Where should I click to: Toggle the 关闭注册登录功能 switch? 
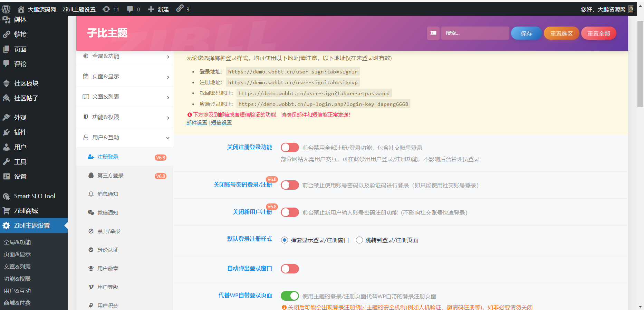290,148
